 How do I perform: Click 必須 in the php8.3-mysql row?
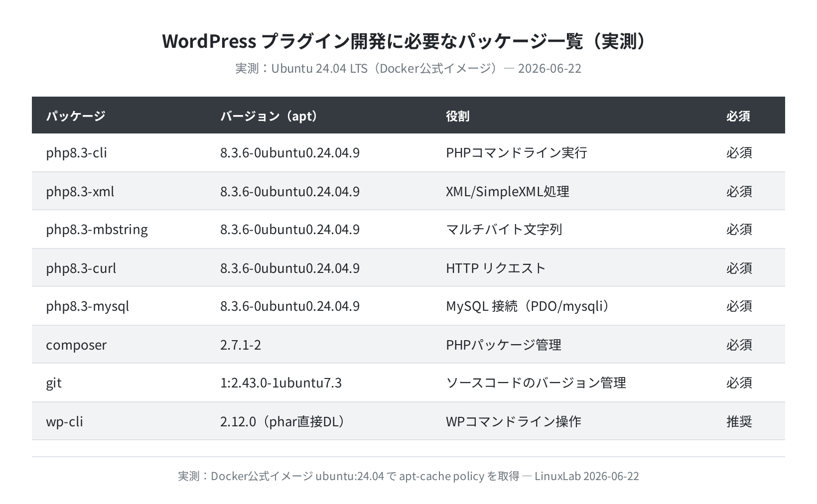739,306
